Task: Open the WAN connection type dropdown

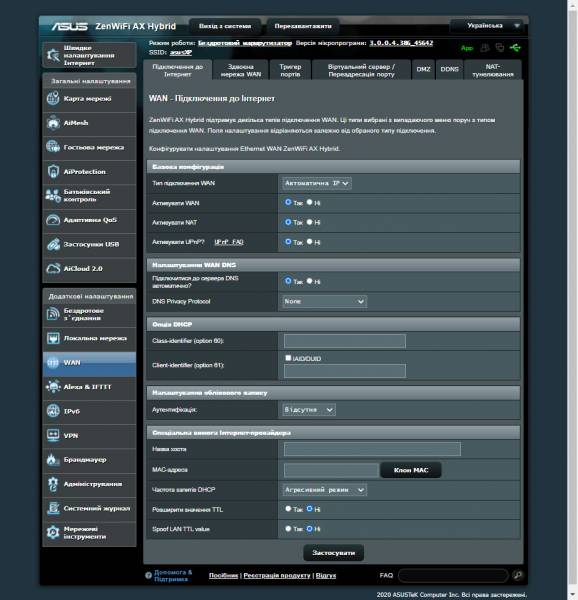Action: (317, 183)
